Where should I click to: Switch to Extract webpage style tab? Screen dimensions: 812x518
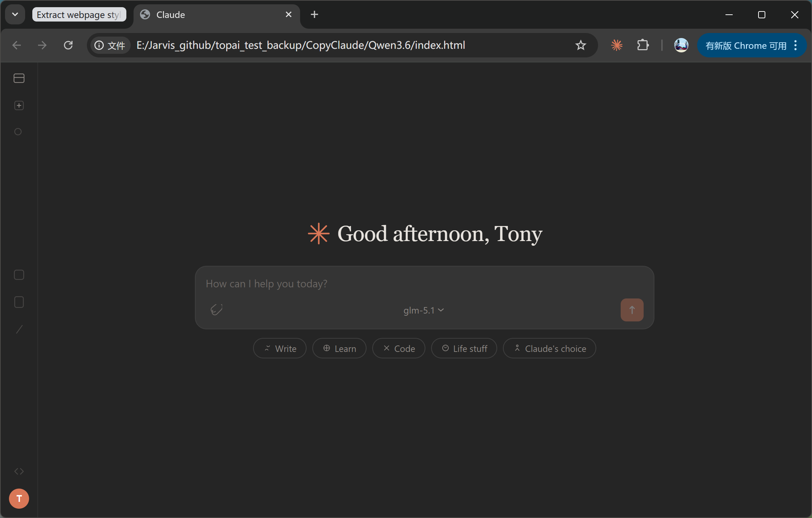pyautogui.click(x=79, y=15)
